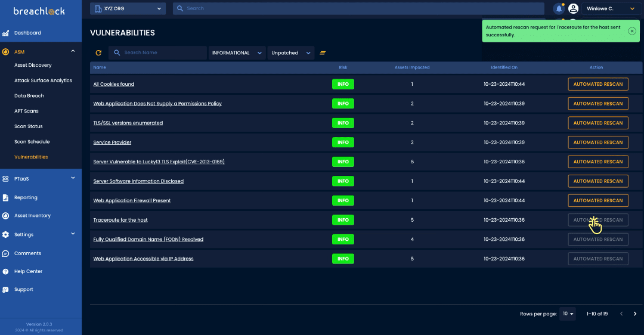This screenshot has height=335, width=644.
Task: Click the '1-10 of 19' pagination text
Action: tap(597, 314)
